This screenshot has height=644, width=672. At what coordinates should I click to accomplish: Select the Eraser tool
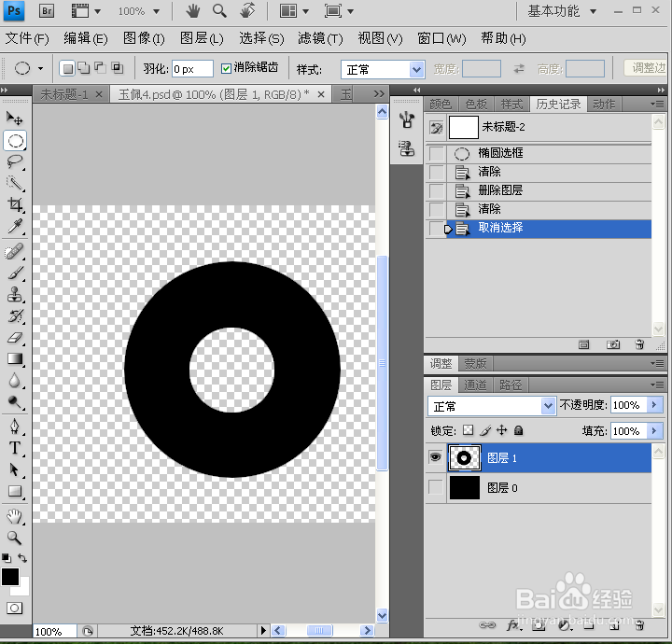(15, 338)
